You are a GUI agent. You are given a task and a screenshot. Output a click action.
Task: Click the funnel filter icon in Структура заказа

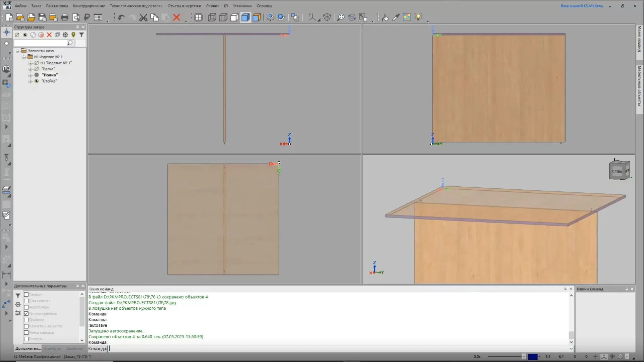[x=81, y=35]
